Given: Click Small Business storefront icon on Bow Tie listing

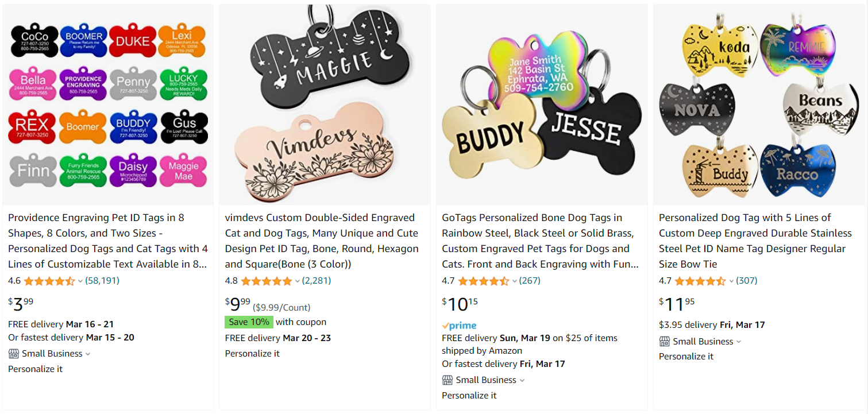Looking at the screenshot, I should click(x=665, y=342).
